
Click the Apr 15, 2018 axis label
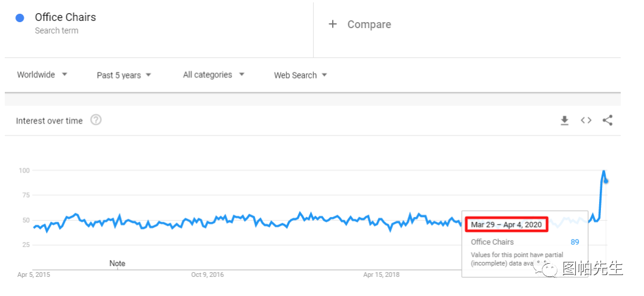(x=381, y=275)
